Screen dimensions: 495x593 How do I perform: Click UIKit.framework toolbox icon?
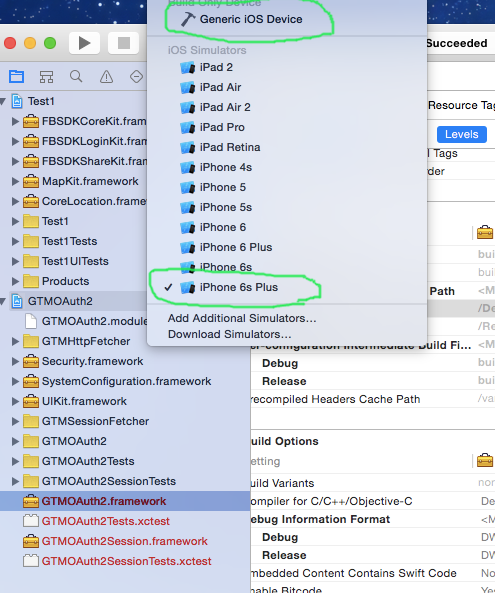[x=31, y=402]
